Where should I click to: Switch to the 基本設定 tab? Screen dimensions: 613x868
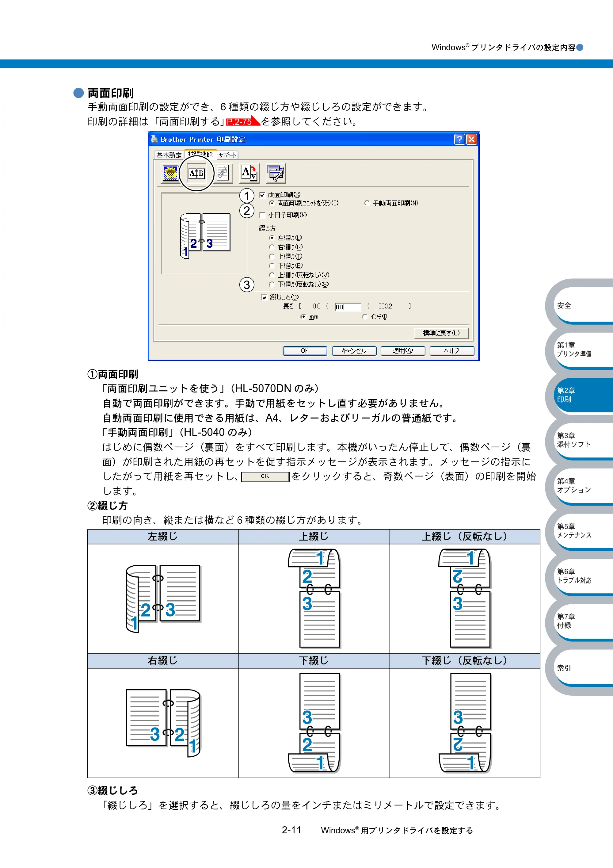(169, 155)
